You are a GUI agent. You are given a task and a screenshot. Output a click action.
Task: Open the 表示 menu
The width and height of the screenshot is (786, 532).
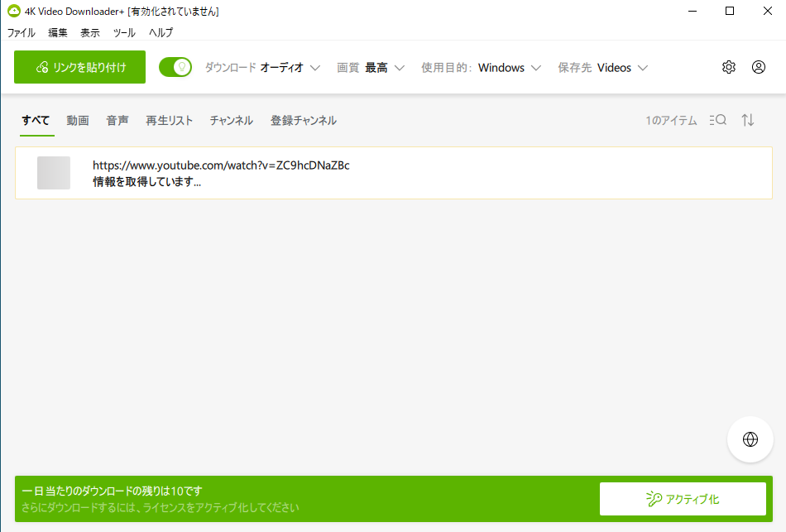click(x=90, y=32)
